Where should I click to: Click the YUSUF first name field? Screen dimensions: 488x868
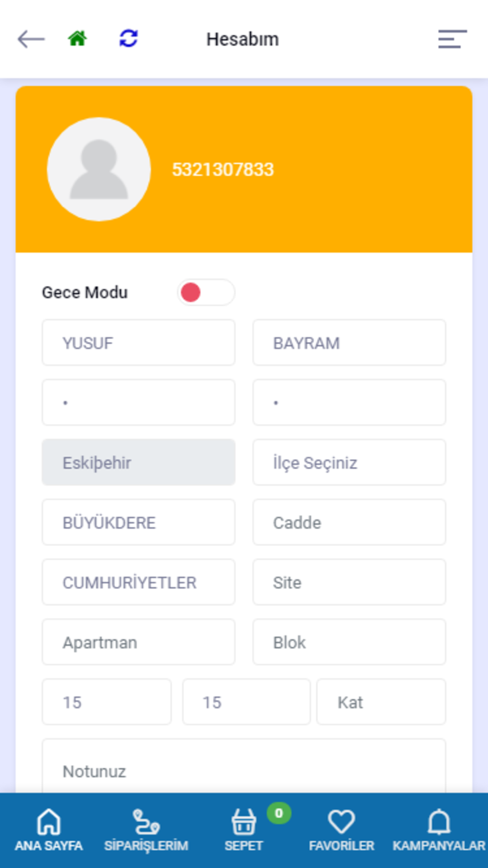pyautogui.click(x=139, y=343)
